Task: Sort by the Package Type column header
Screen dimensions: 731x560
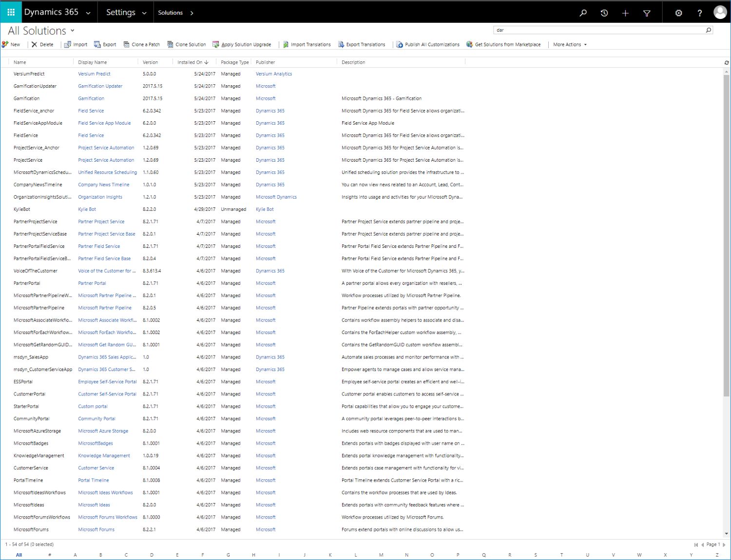Action: click(x=235, y=62)
